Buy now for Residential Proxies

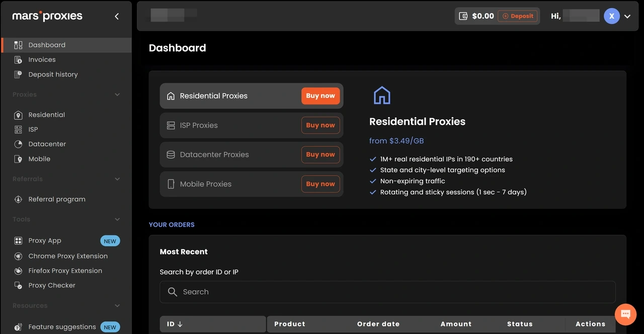tap(320, 96)
